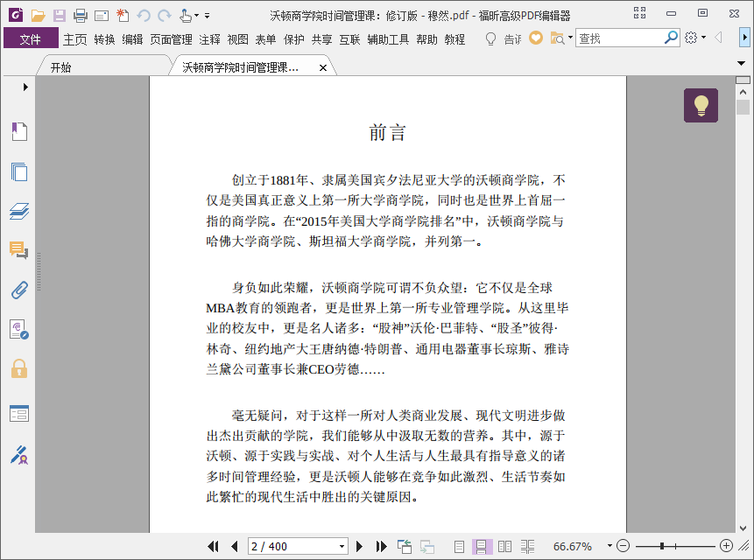754x560 pixels.
Task: Click the 查找 search input field
Action: [619, 38]
